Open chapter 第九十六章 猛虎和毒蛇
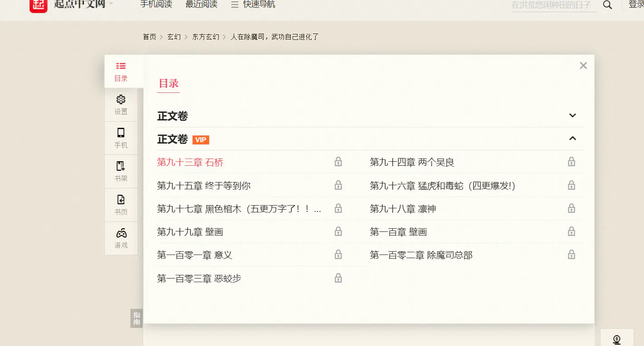This screenshot has width=644, height=346. (443, 186)
